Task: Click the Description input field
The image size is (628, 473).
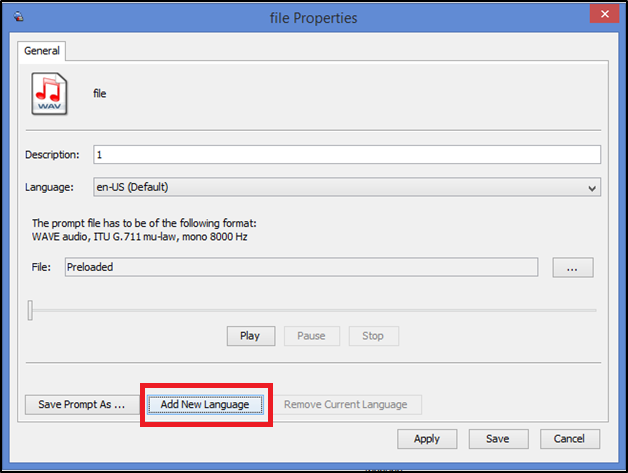Action: coord(347,155)
